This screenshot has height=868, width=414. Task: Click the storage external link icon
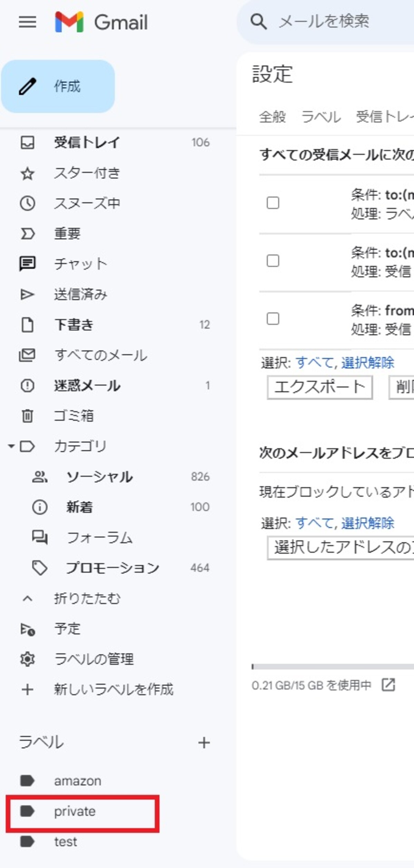pyautogui.click(x=388, y=685)
